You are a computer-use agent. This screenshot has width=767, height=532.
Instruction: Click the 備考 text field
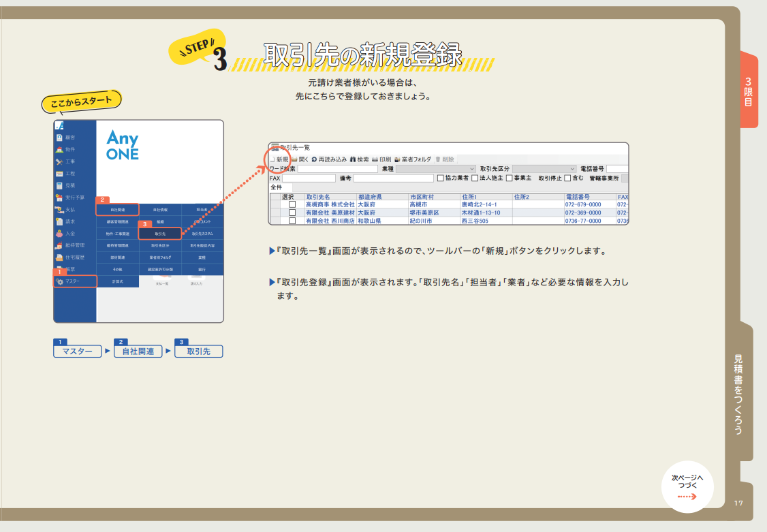(393, 178)
